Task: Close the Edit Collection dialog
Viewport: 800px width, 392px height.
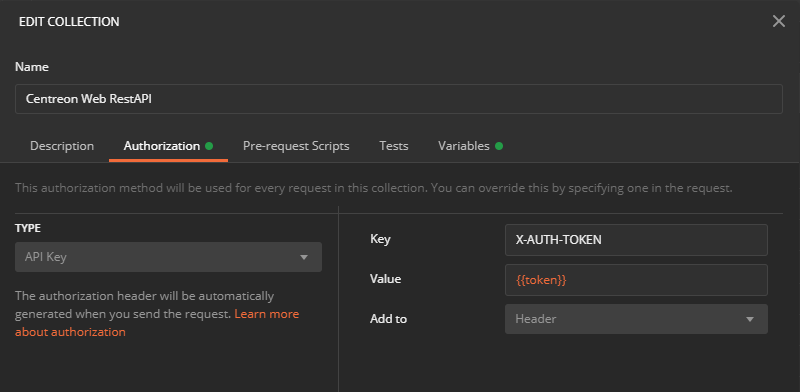Action: tap(779, 21)
